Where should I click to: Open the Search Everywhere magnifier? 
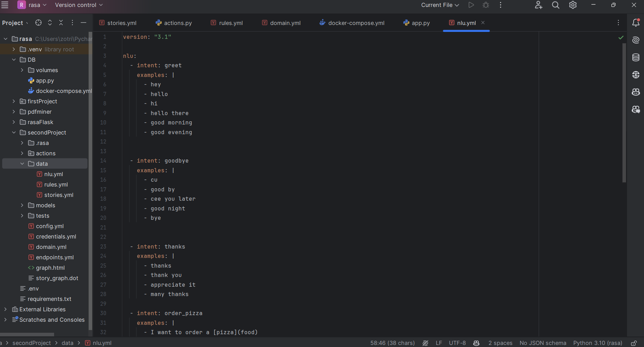[x=556, y=5]
